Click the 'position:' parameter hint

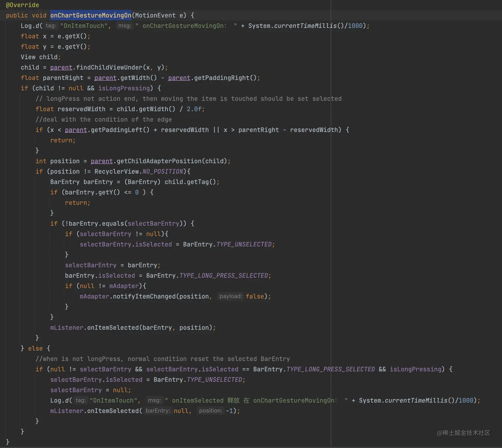pyautogui.click(x=211, y=411)
